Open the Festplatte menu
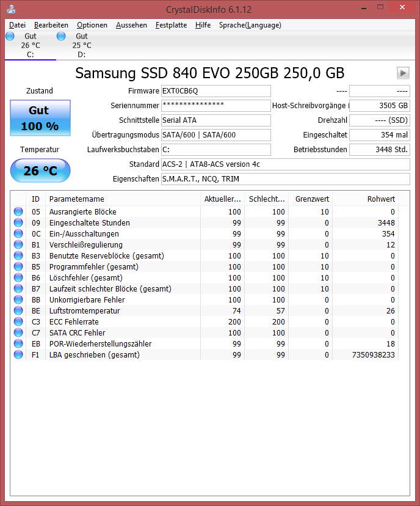The width and height of the screenshot is (420, 506). (x=171, y=25)
